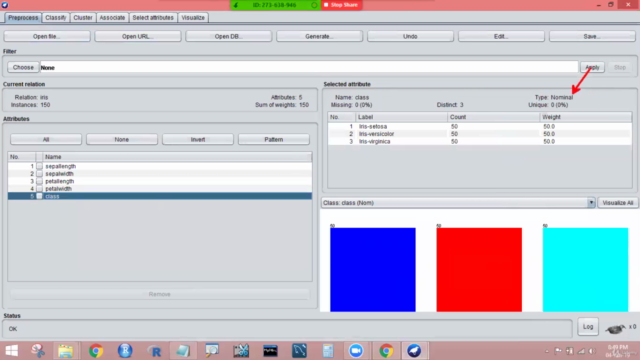Choose a filter with Choose button
The width and height of the screenshot is (640, 360).
[23, 67]
